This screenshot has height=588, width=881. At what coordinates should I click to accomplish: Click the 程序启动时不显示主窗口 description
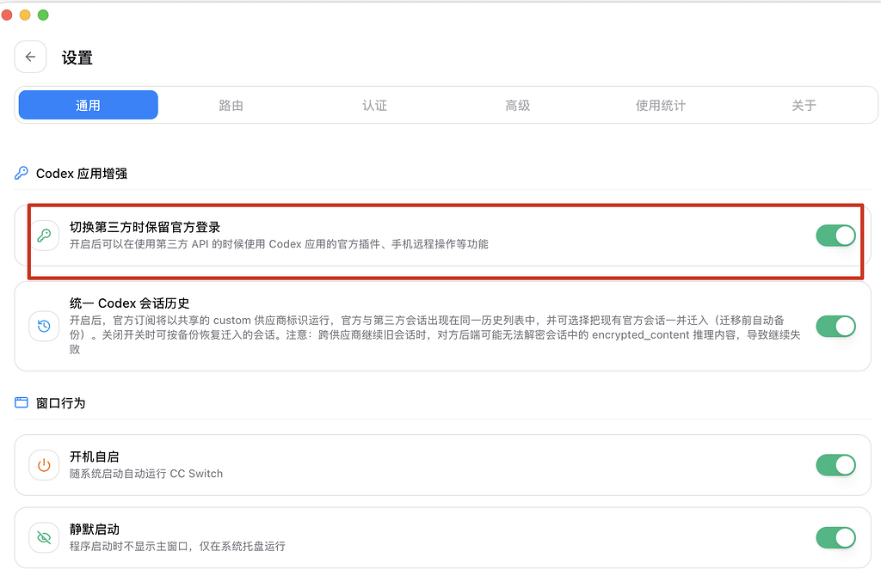click(177, 546)
